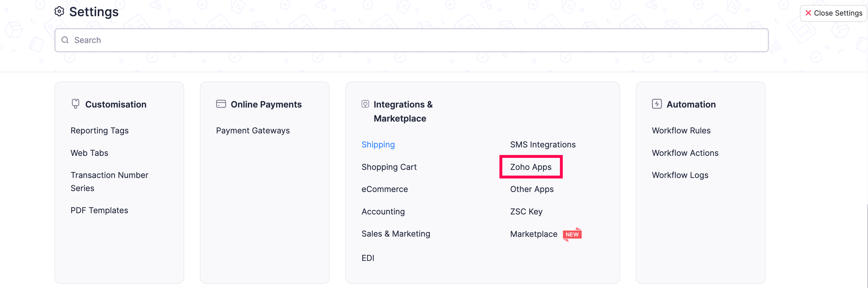This screenshot has height=288, width=868.
Task: Select Reporting Tags under Customisation
Action: 99,131
